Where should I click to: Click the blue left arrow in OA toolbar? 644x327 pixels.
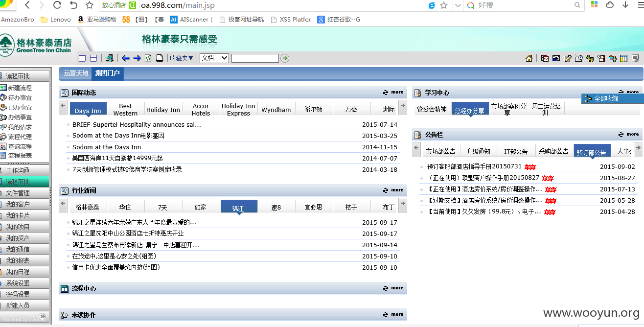click(126, 58)
